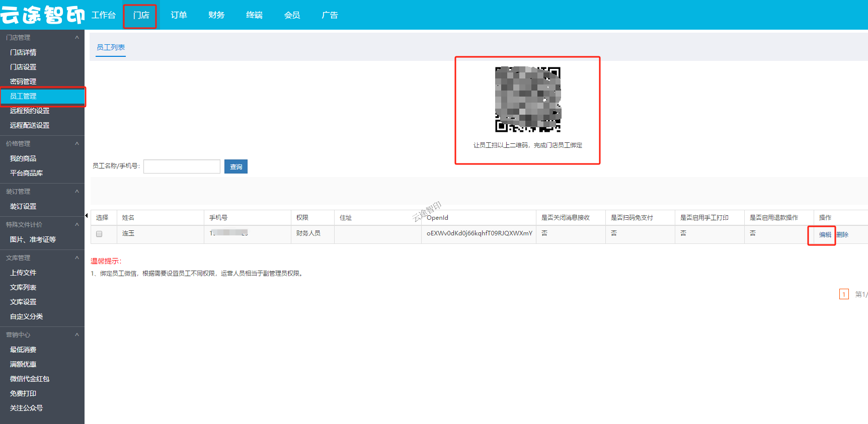Screen dimensions: 868x424
Task: Open 免费打印 in sidebar
Action: click(23, 393)
